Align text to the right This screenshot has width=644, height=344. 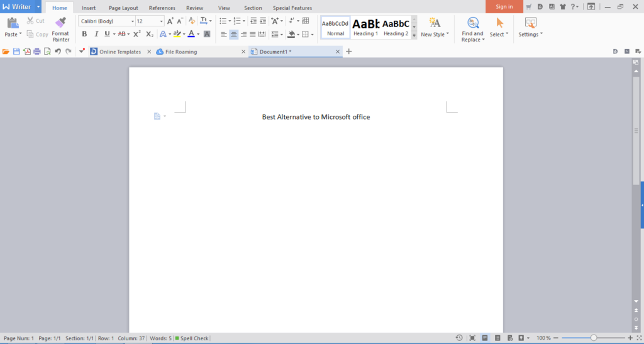click(x=243, y=35)
